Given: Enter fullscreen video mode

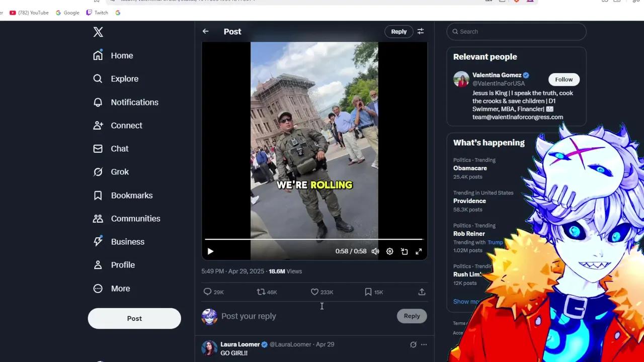Looking at the screenshot, I should (419, 251).
